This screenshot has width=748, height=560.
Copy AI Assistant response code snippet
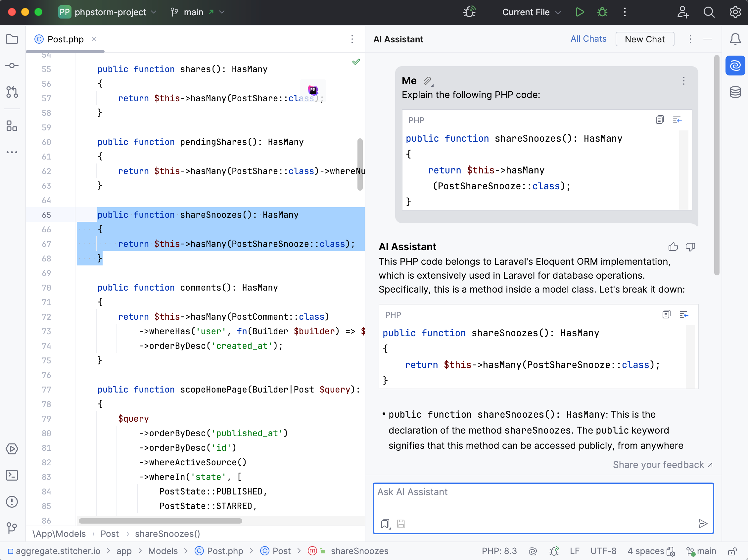click(x=666, y=314)
